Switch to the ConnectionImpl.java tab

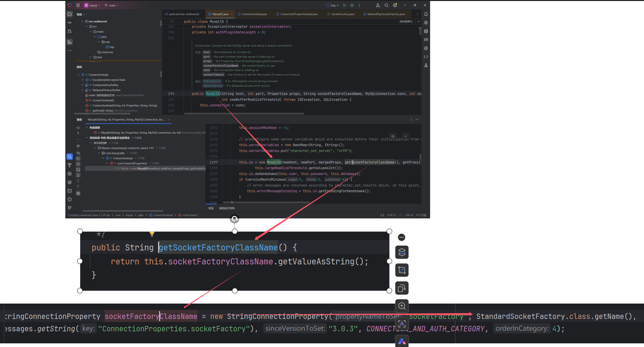254,14
